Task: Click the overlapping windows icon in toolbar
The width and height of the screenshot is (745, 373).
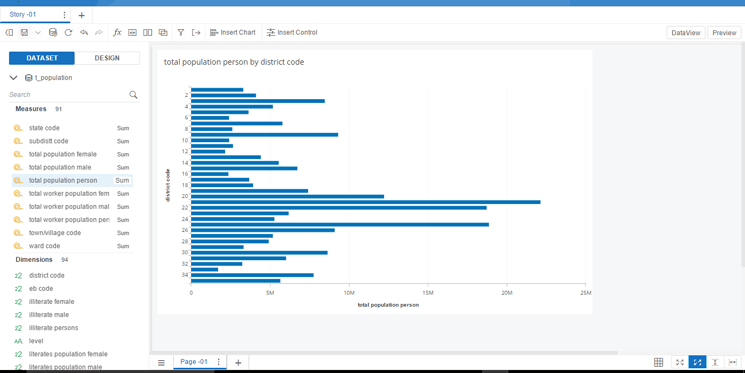Action: coord(163,32)
